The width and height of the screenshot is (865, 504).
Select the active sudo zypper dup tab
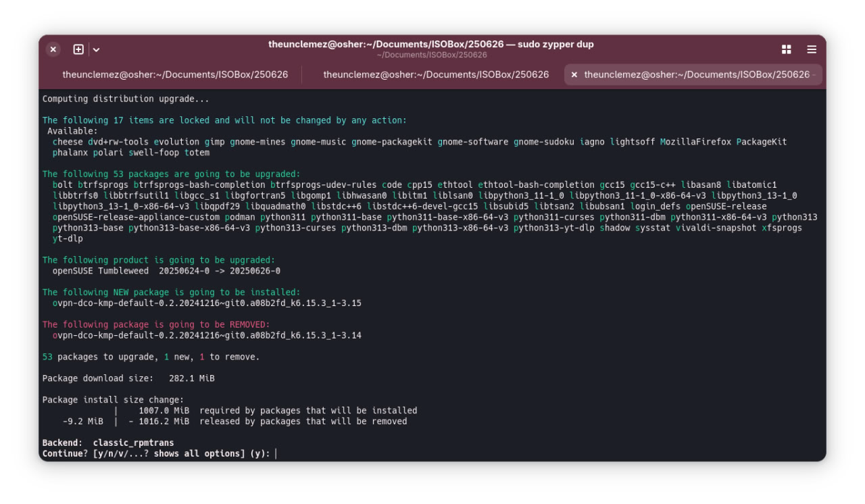pyautogui.click(x=696, y=75)
